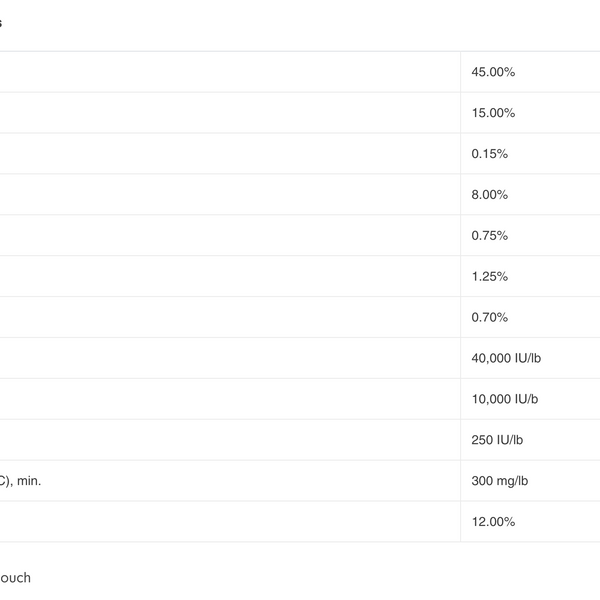Click the text ending in "ouch"
Viewport: 600px width, 600px height.
(x=15, y=578)
